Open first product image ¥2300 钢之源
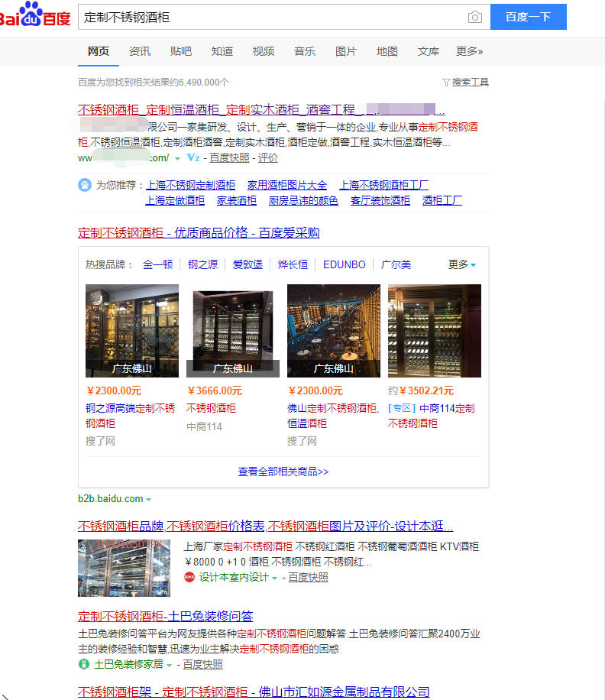The width and height of the screenshot is (605, 700). (x=132, y=331)
